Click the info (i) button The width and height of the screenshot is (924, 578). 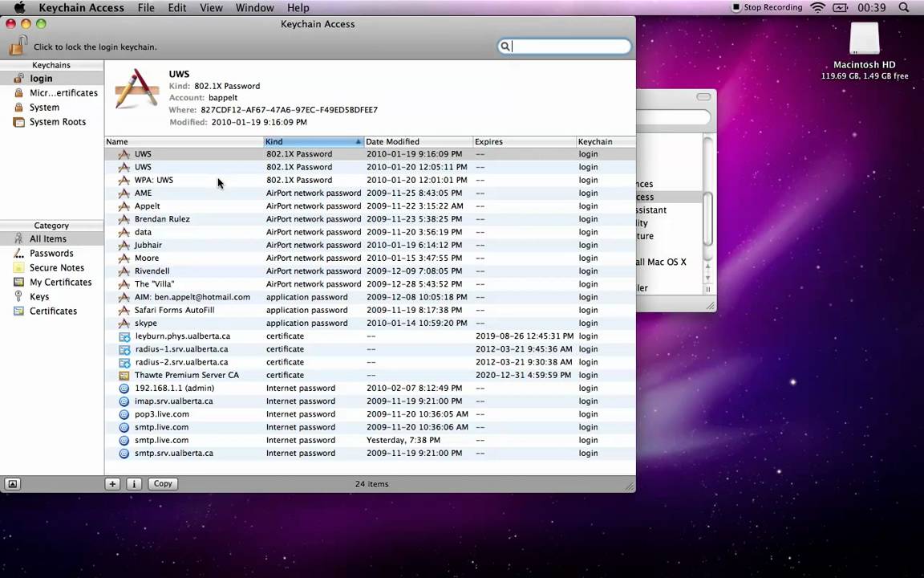point(134,483)
